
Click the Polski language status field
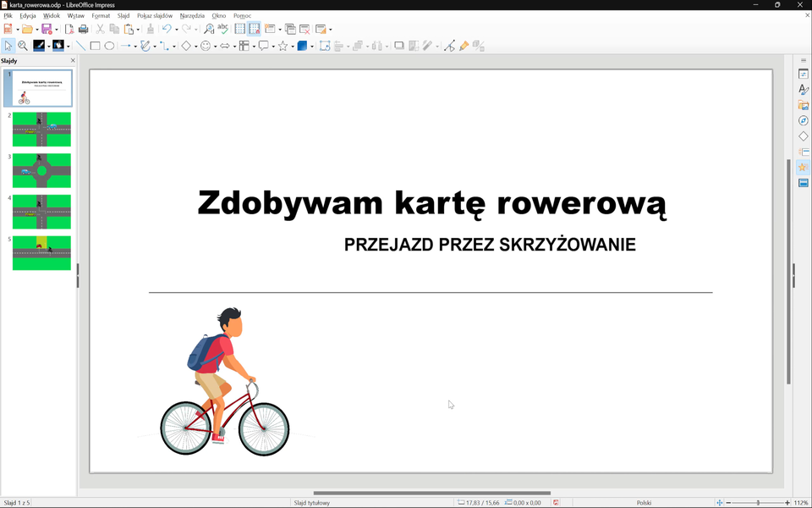pos(644,503)
